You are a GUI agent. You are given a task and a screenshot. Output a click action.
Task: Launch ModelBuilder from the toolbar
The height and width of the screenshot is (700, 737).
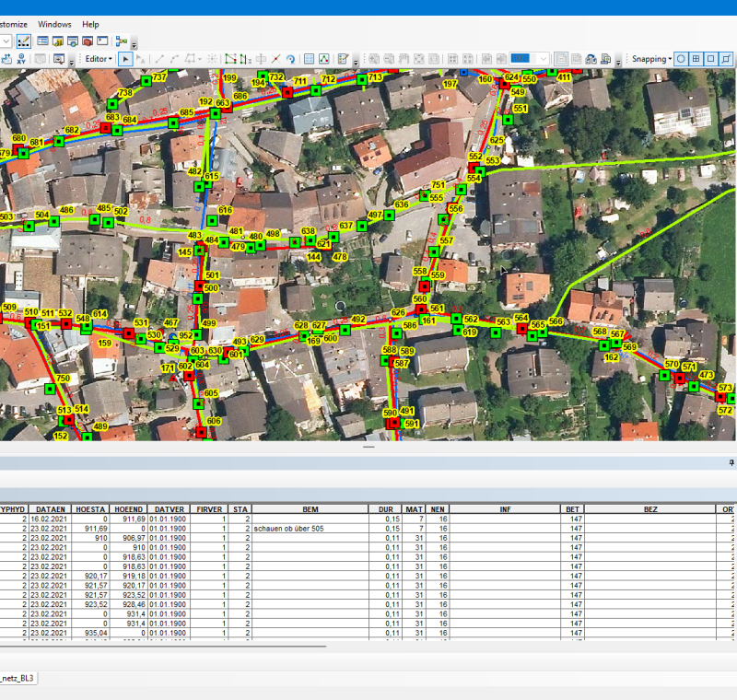coord(121,41)
